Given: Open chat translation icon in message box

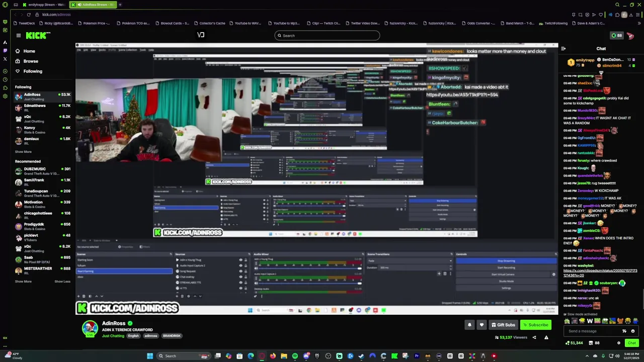Looking at the screenshot, I should coord(624,331).
